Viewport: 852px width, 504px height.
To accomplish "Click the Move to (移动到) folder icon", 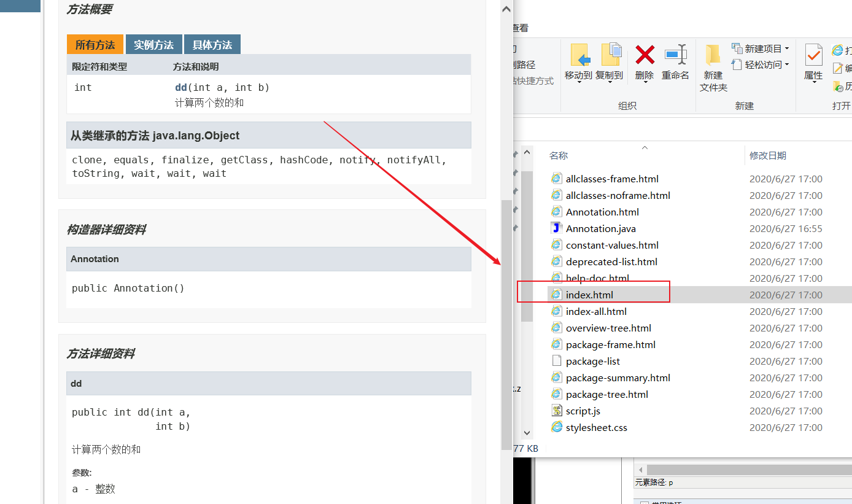I will tap(580, 55).
